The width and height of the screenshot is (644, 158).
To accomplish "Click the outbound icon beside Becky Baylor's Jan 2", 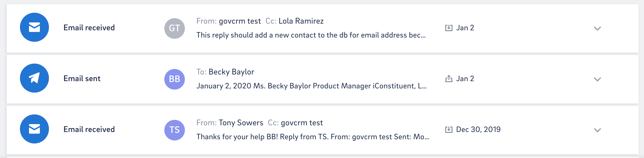I will (x=449, y=79).
